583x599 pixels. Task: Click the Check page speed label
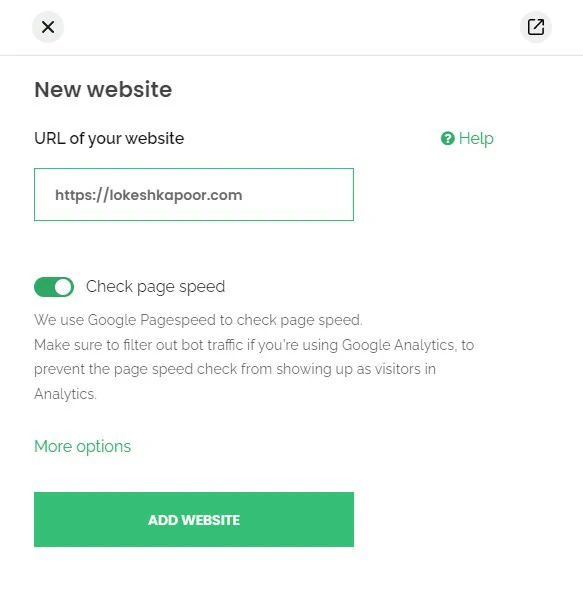click(x=155, y=287)
